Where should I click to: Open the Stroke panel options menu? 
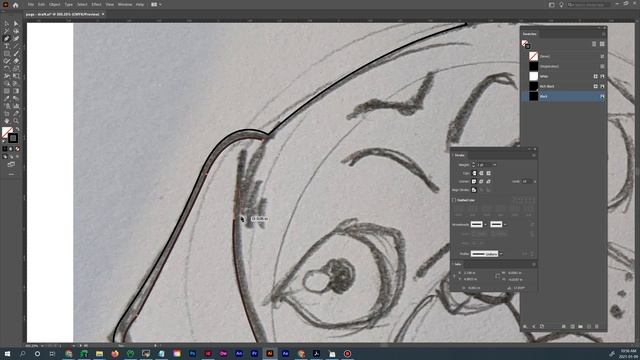533,155
